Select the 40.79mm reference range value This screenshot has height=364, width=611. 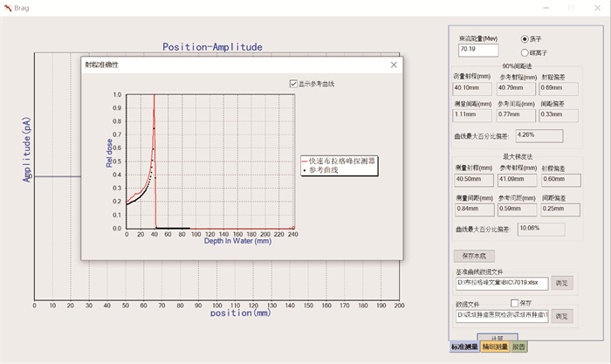coord(516,88)
